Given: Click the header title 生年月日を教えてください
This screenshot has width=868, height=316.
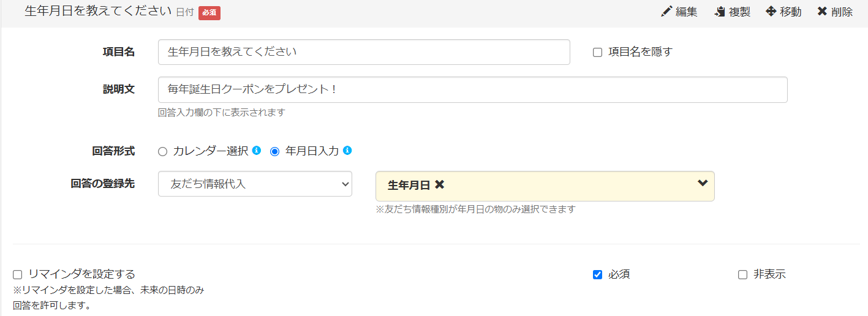Looking at the screenshot, I should tap(98, 12).
